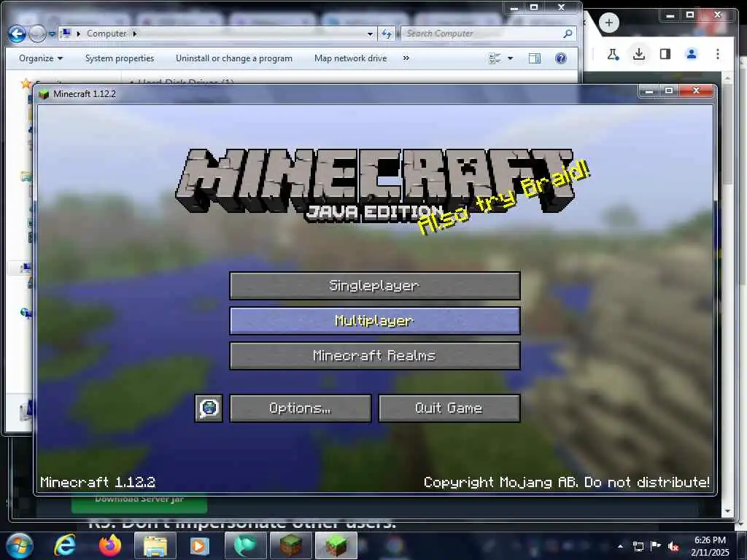
Task: Refresh the Explorer address bar
Action: pyautogui.click(x=387, y=34)
